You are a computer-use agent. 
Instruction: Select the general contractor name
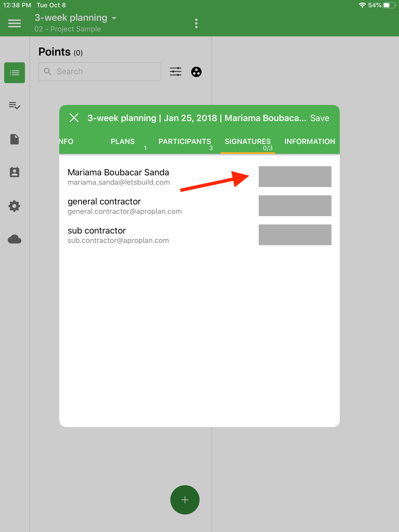click(104, 202)
